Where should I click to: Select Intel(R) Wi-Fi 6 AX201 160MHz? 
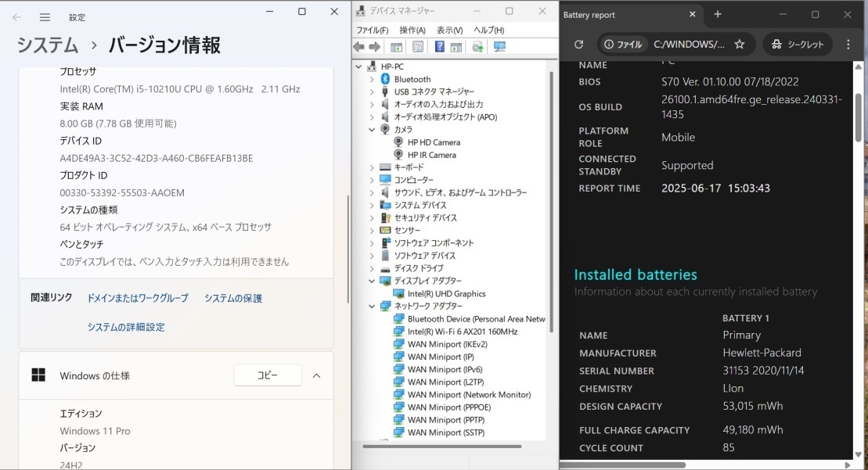pyautogui.click(x=463, y=332)
